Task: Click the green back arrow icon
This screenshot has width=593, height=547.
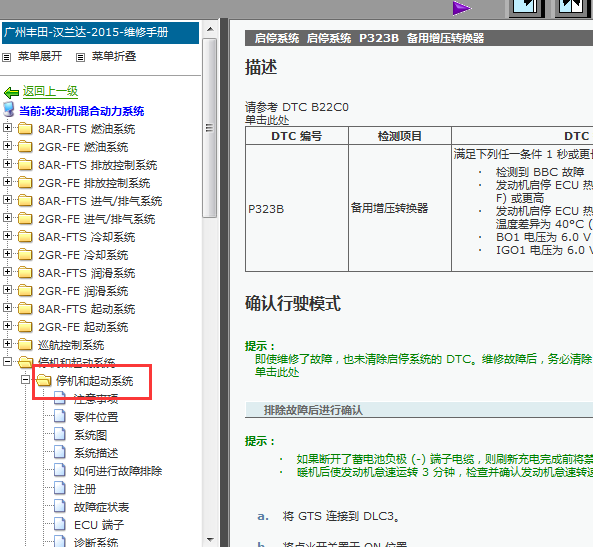Action: (x=11, y=92)
